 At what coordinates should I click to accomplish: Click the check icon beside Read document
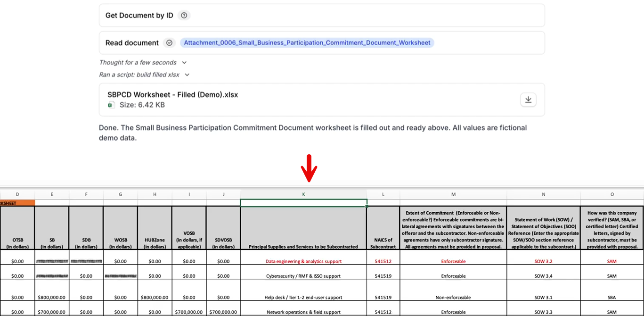pos(169,43)
